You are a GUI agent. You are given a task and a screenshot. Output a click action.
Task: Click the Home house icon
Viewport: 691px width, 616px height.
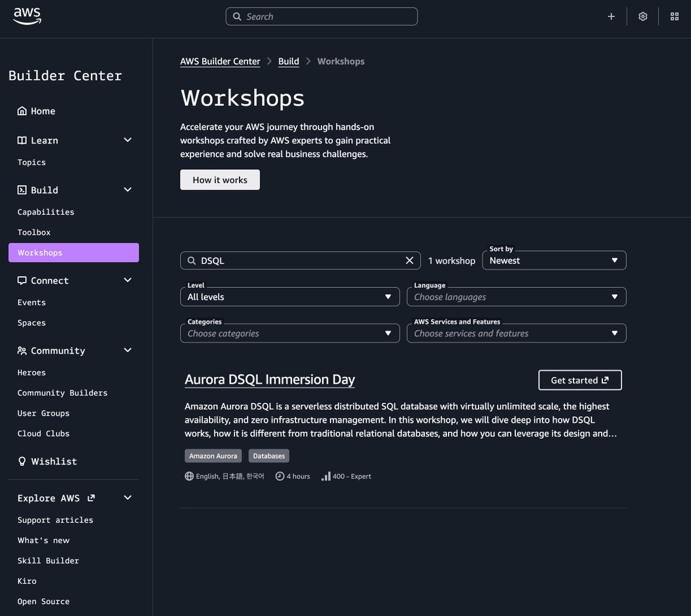pos(22,111)
